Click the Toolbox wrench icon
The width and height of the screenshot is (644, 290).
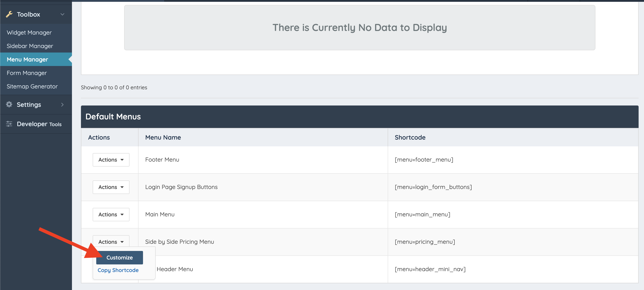click(9, 14)
